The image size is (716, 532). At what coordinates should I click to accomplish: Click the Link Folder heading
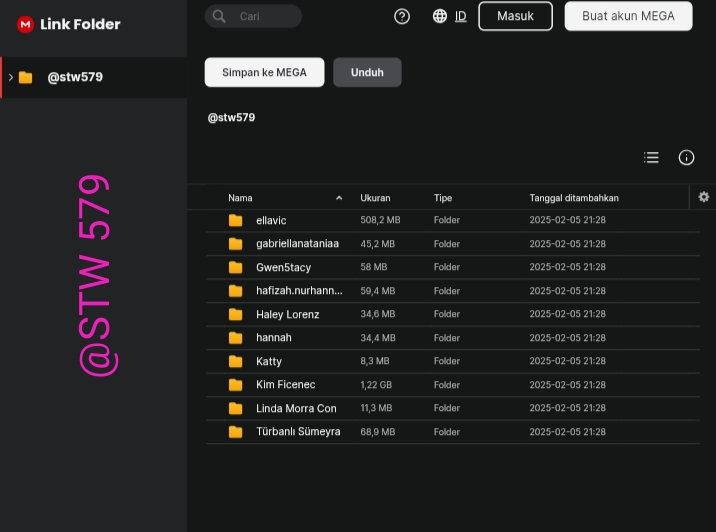(80, 24)
